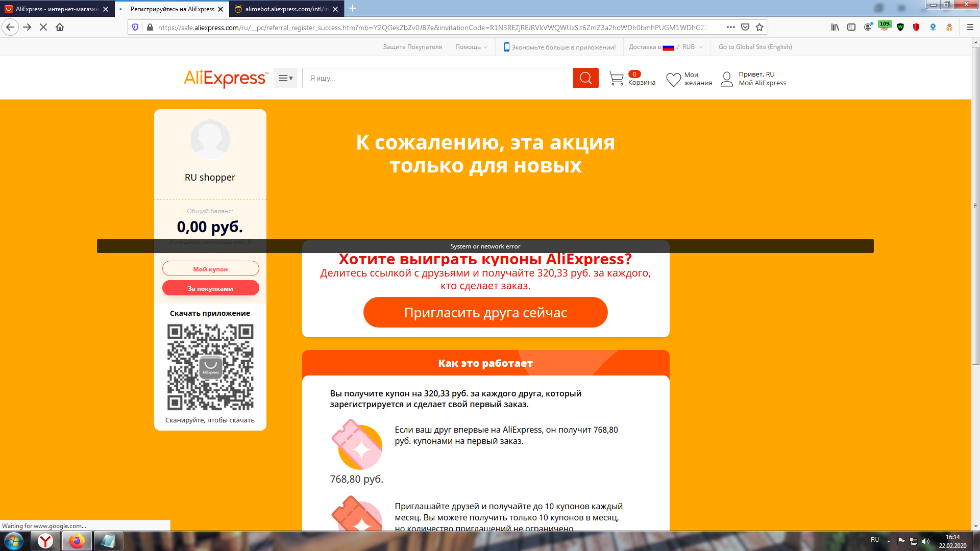Viewport: 980px width, 551px height.
Task: Open the wish list heart icon
Action: pyautogui.click(x=674, y=79)
